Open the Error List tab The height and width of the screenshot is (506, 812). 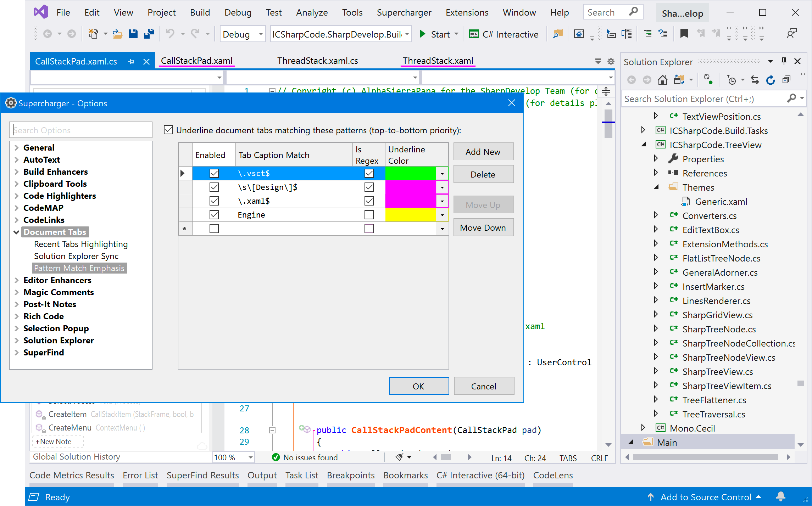pos(140,475)
